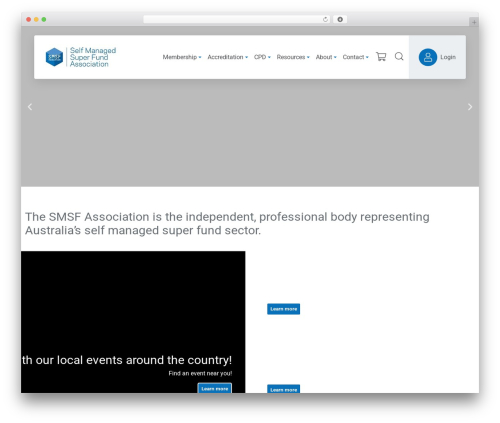
Task: Open the shopping cart icon
Action: point(381,57)
